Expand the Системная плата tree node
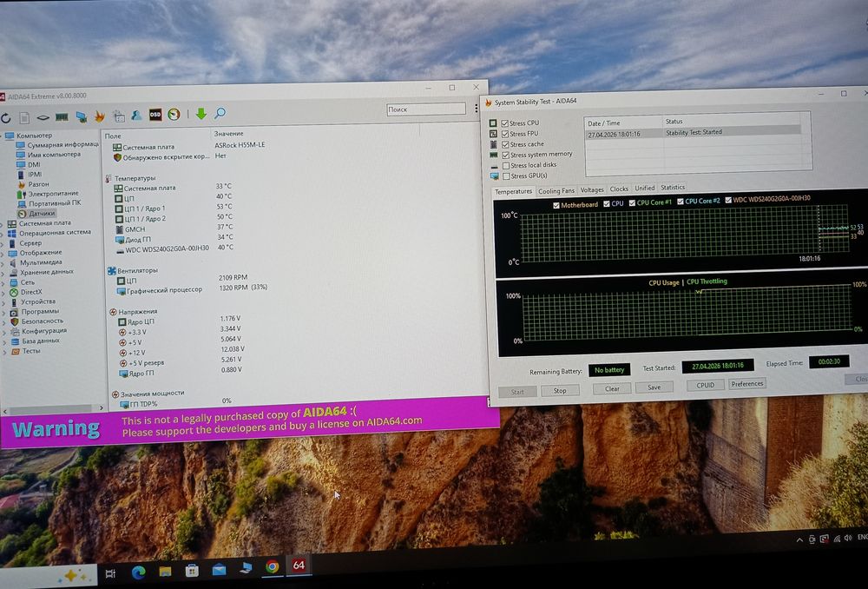Viewport: 868px width, 589px height. tap(2, 224)
